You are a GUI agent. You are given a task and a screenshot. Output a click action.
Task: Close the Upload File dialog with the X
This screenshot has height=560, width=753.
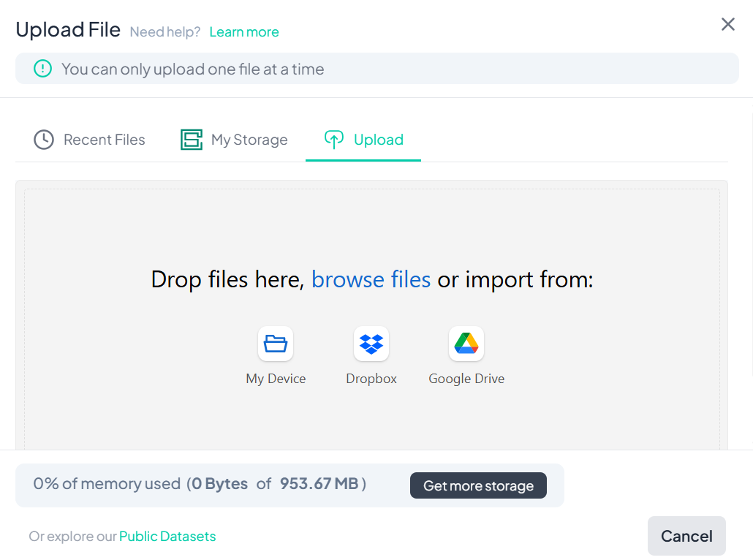click(x=727, y=25)
